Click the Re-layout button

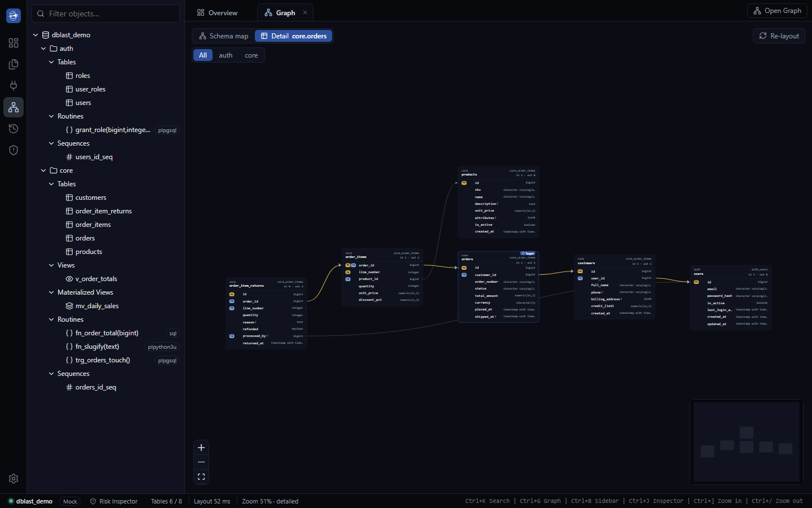779,36
